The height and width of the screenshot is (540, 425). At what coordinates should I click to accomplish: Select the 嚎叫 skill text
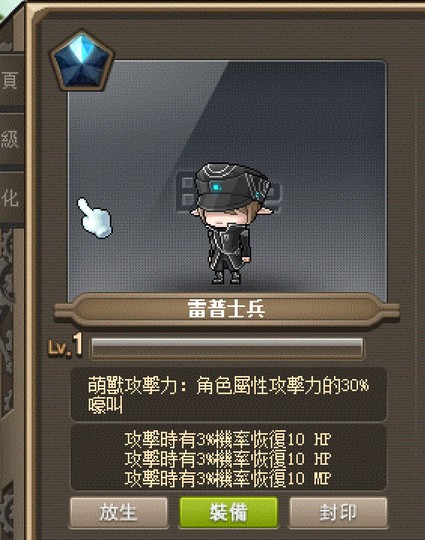click(x=105, y=406)
